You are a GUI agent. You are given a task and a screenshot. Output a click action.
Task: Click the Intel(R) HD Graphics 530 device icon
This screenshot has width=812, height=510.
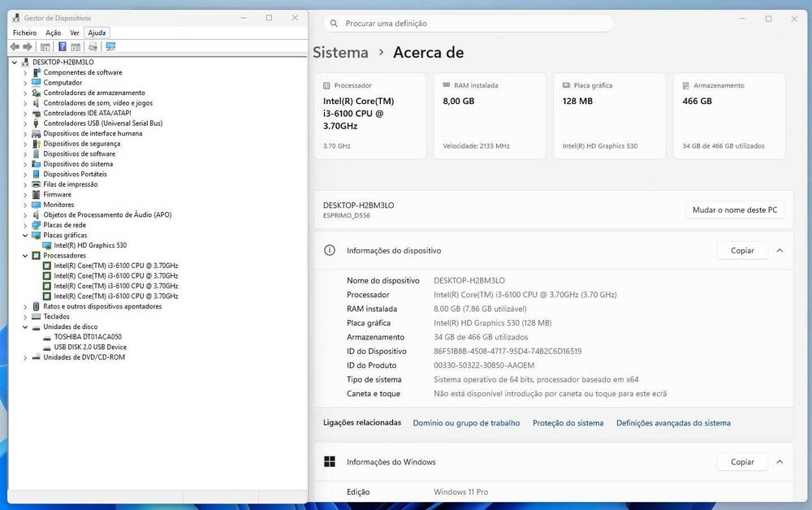[x=47, y=245]
